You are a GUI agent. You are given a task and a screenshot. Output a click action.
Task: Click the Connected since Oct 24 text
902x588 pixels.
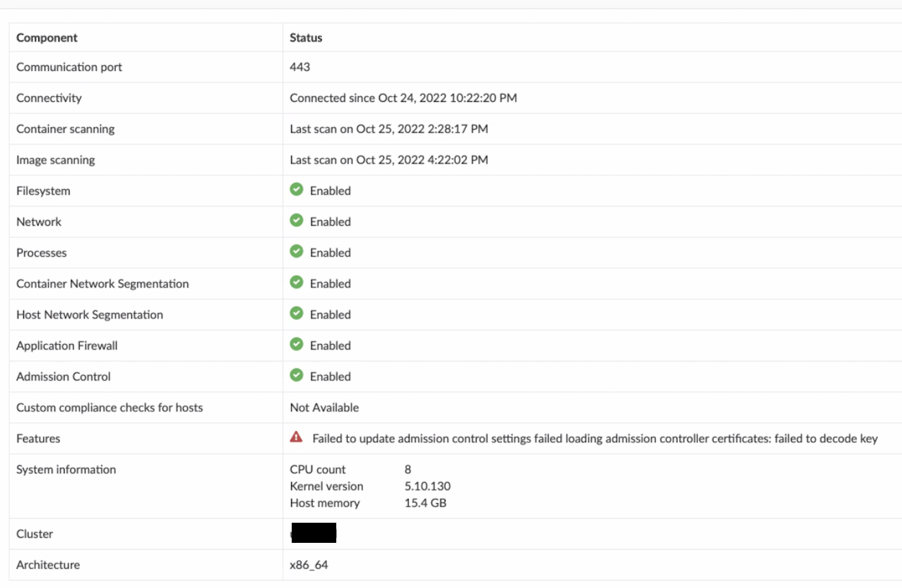403,98
